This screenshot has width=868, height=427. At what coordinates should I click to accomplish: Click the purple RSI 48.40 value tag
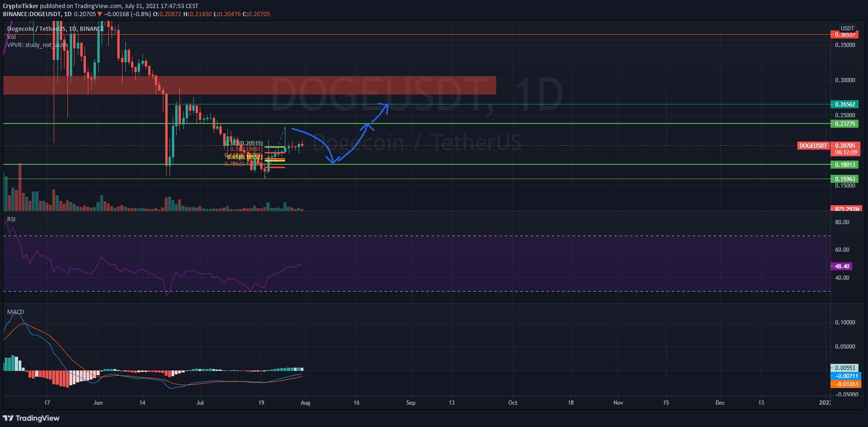point(842,266)
